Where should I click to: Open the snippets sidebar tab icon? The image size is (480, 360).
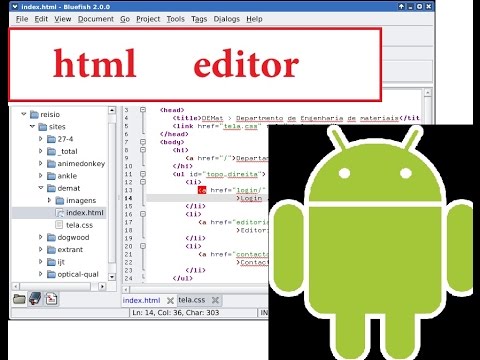(51, 299)
